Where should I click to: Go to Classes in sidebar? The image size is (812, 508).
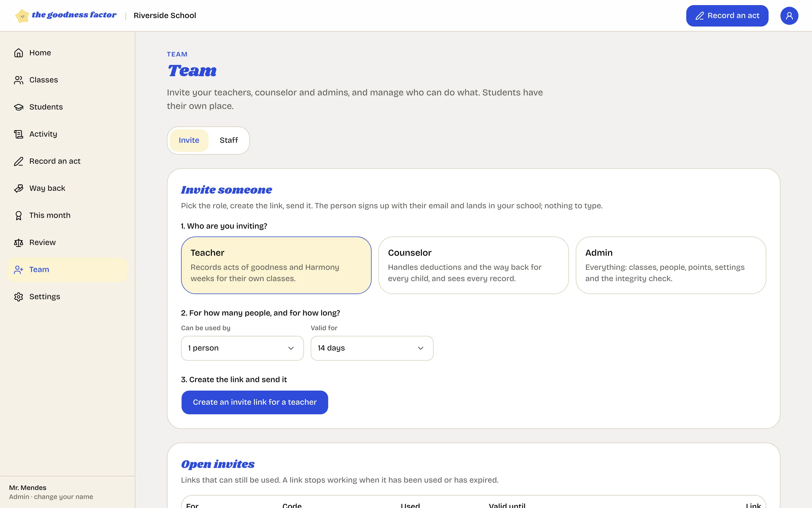click(67, 80)
